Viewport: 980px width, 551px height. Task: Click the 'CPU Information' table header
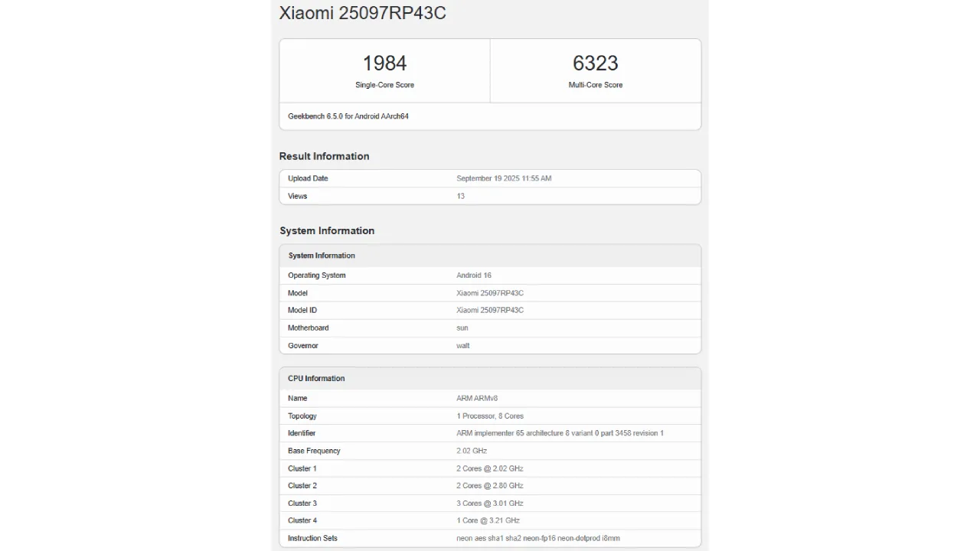(490, 378)
